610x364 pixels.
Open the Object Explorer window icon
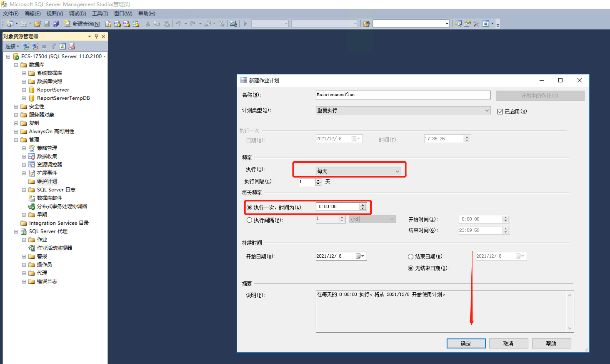point(458,24)
